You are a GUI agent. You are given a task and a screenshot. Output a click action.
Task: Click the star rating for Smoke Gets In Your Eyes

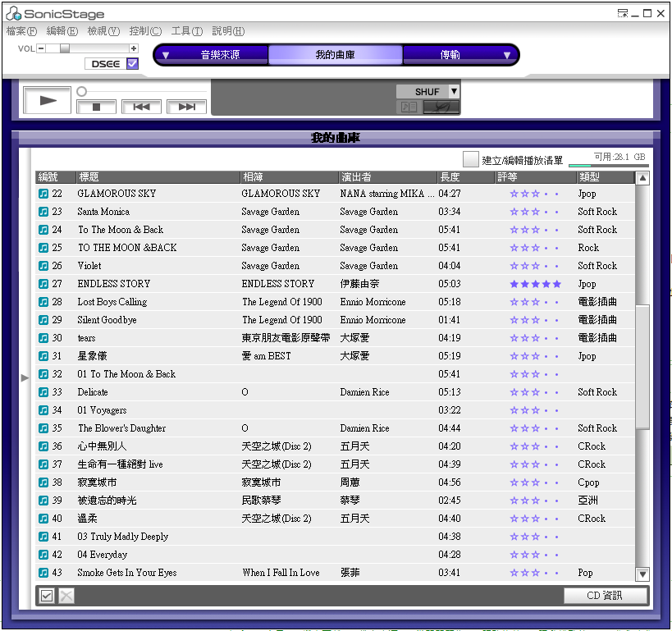[535, 573]
